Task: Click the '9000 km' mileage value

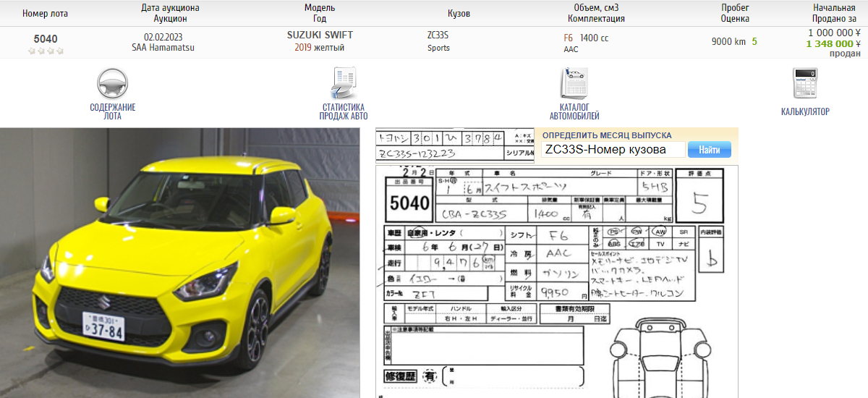Action: (x=728, y=42)
